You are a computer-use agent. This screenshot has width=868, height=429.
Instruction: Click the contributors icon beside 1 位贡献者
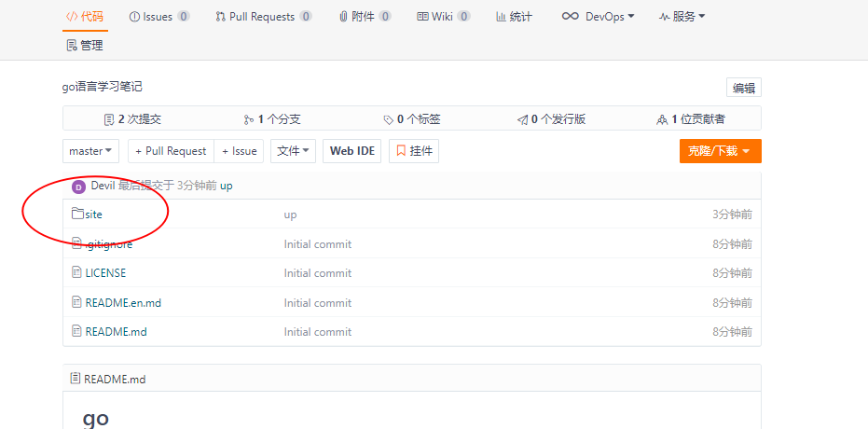(661, 119)
